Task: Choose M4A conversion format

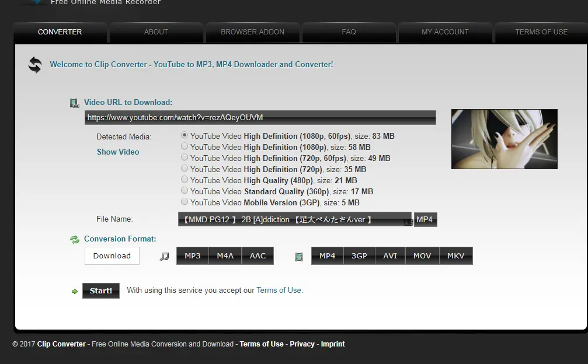Action: pyautogui.click(x=225, y=256)
